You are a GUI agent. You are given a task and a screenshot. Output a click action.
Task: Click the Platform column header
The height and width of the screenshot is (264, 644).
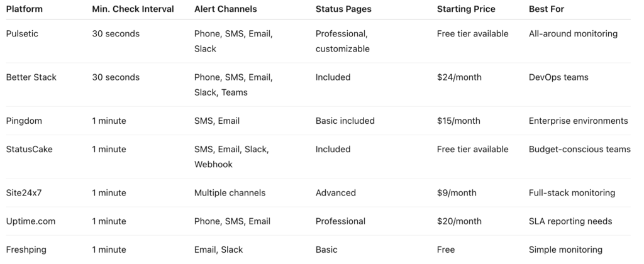pos(25,9)
